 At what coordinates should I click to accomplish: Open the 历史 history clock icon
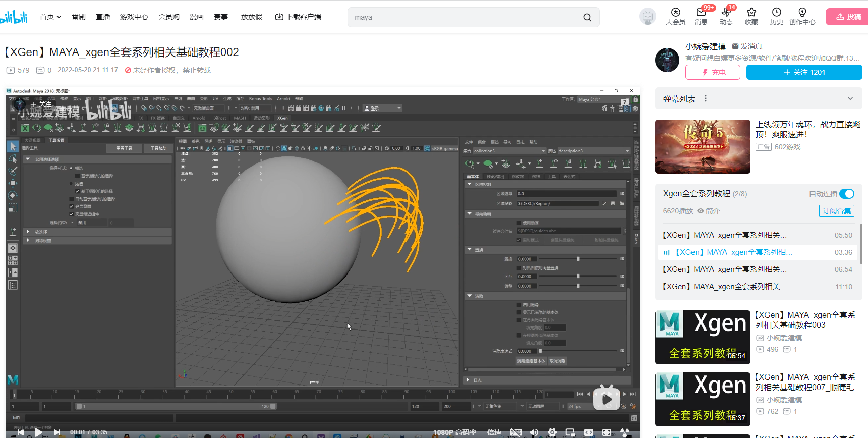(777, 16)
